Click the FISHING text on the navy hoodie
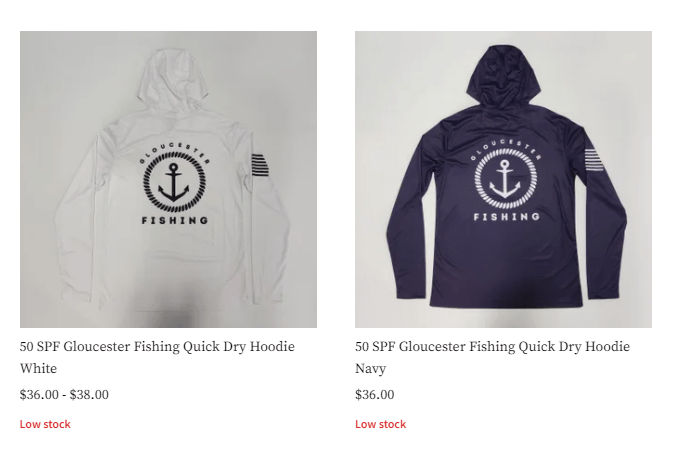Screen dimensions: 682x450 click(507, 217)
